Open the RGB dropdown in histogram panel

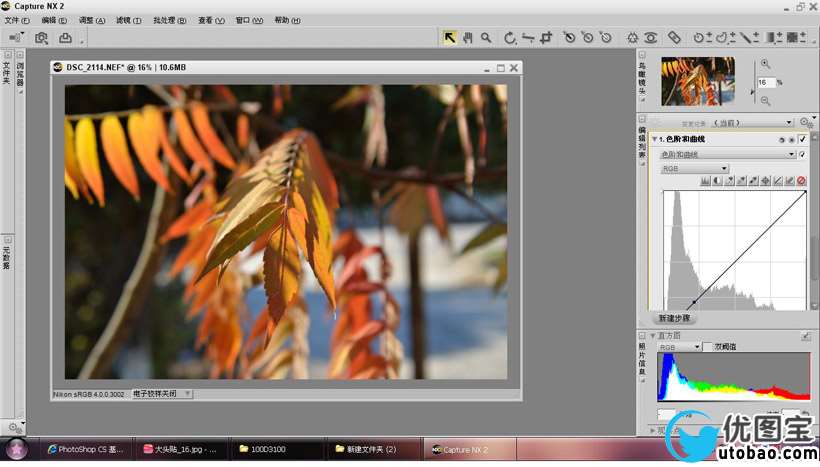tap(679, 347)
